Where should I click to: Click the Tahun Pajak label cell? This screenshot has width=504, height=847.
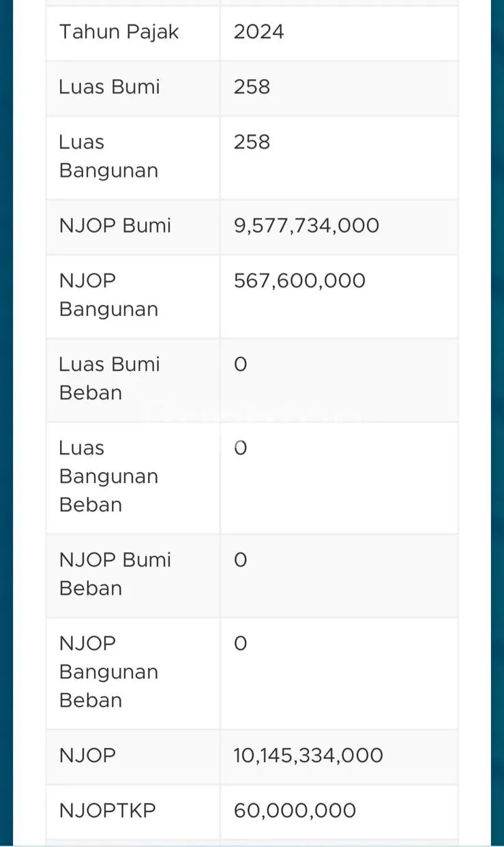pyautogui.click(x=119, y=32)
